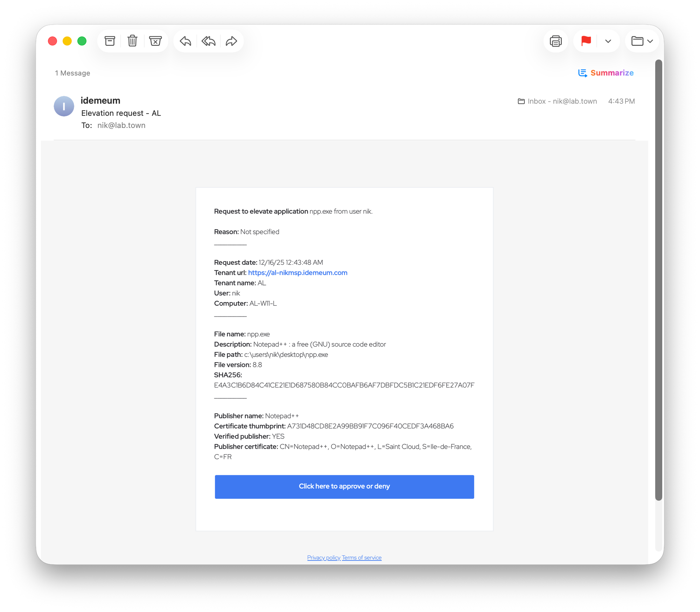Viewport: 700px width, 612px height.
Task: Open the flag color dropdown arrow
Action: pyautogui.click(x=608, y=41)
